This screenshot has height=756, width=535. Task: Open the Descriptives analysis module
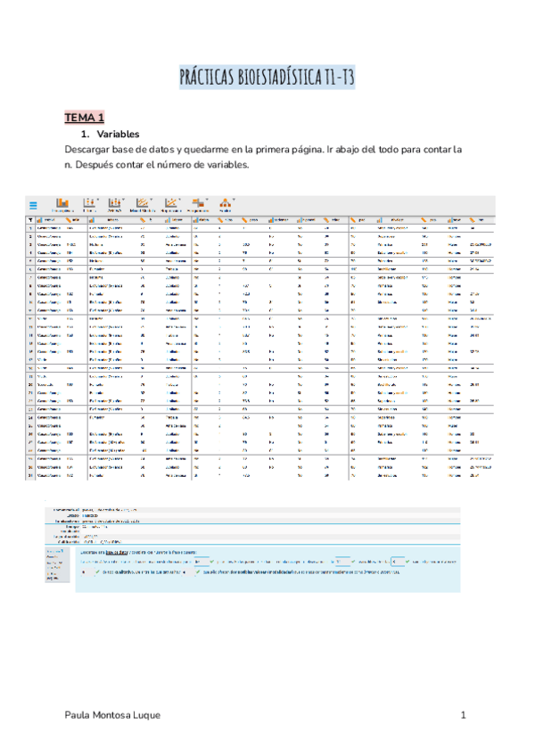[x=62, y=204]
